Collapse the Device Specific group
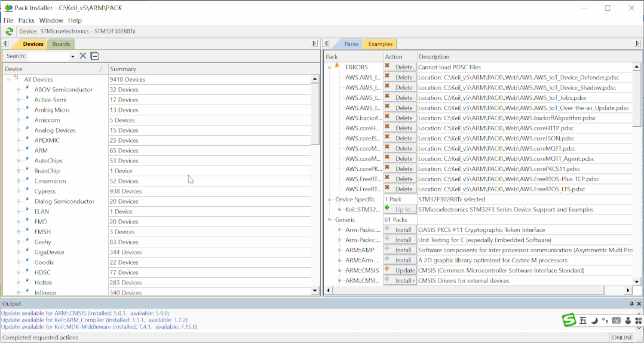The image size is (644, 343). 329,200
